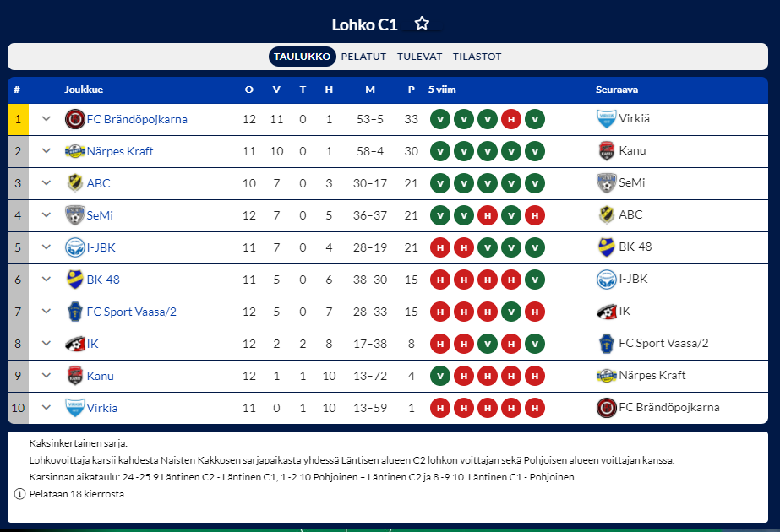Click the Närpes Kraft crest in second row
The width and height of the screenshot is (780, 532).
[x=74, y=151]
